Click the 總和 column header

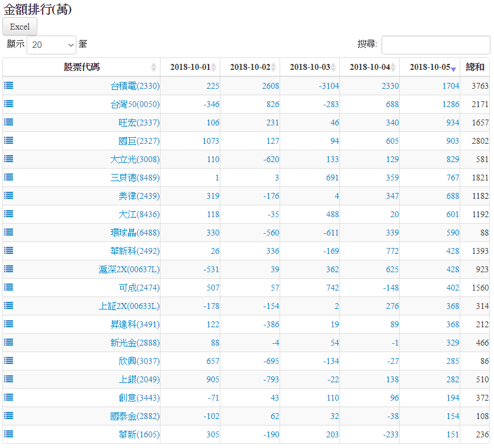pos(475,67)
